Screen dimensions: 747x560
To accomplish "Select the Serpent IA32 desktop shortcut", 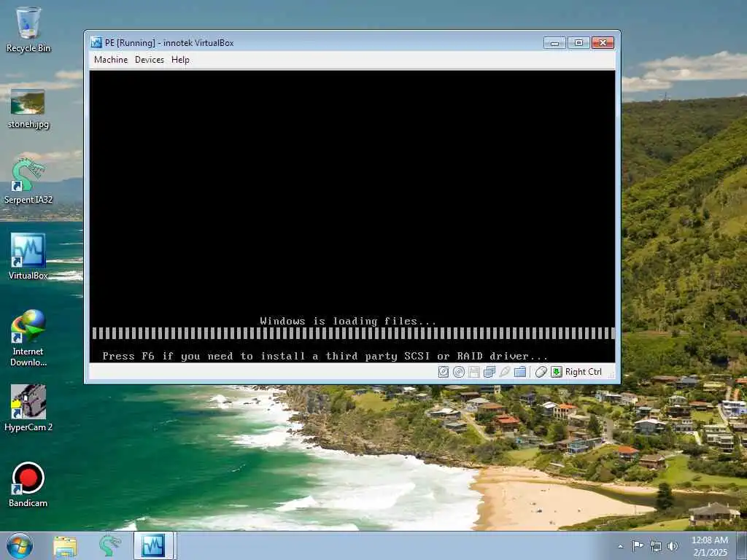I will [28, 182].
